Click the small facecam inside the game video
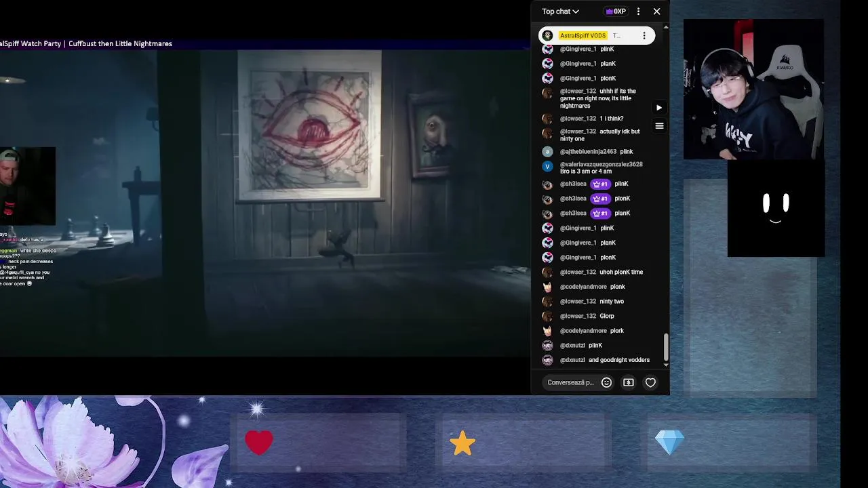Image resolution: width=868 pixels, height=488 pixels. [27, 186]
